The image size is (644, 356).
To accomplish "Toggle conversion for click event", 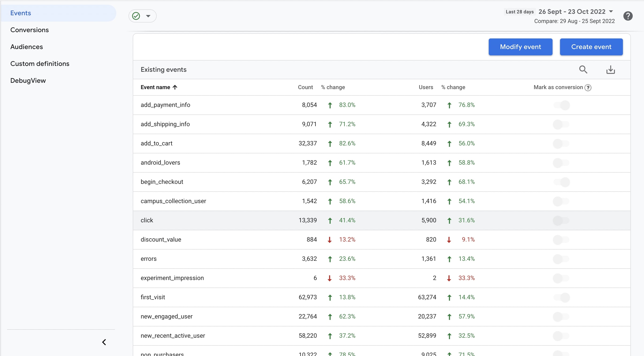I will pos(561,220).
